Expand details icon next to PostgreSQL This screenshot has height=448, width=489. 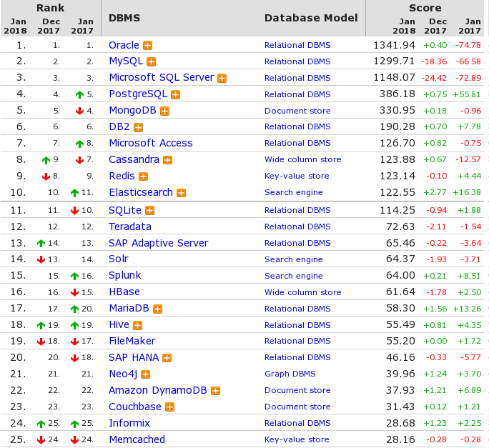pos(175,94)
